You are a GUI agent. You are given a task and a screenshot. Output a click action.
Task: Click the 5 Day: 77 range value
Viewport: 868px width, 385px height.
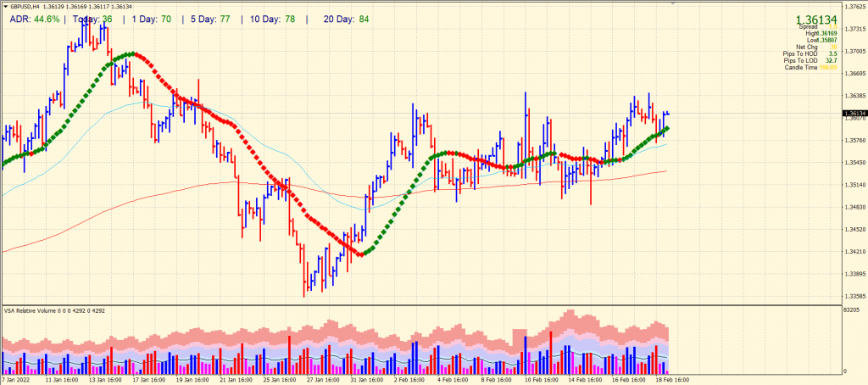212,18
